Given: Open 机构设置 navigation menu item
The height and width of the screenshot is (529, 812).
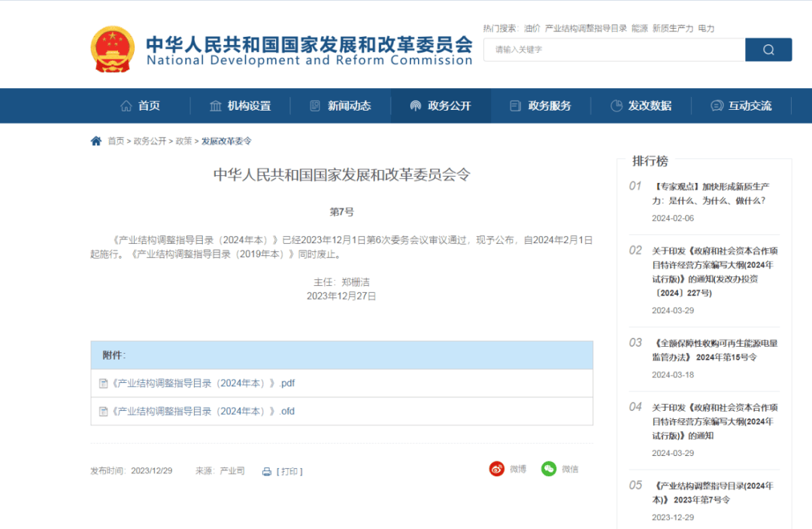Looking at the screenshot, I should [240, 106].
